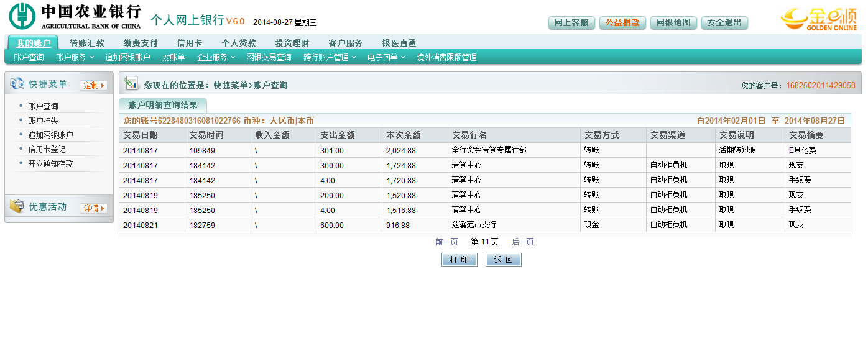Go to next page via 后一页

point(522,242)
